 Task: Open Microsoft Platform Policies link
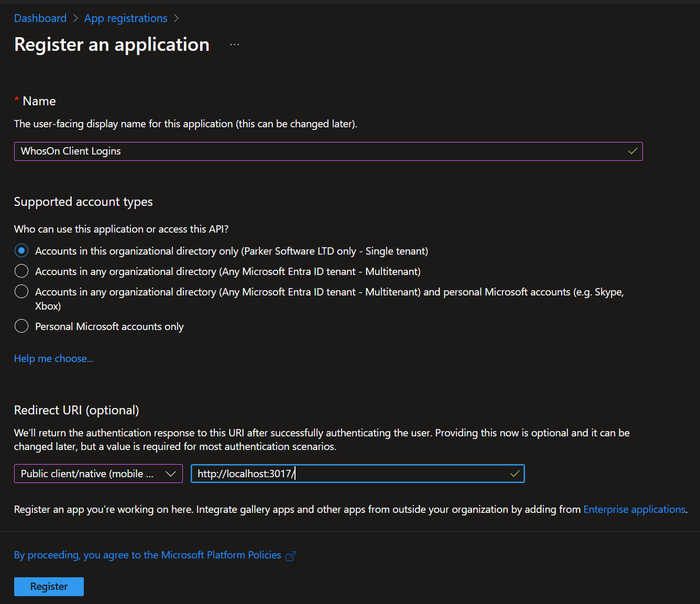(147, 555)
